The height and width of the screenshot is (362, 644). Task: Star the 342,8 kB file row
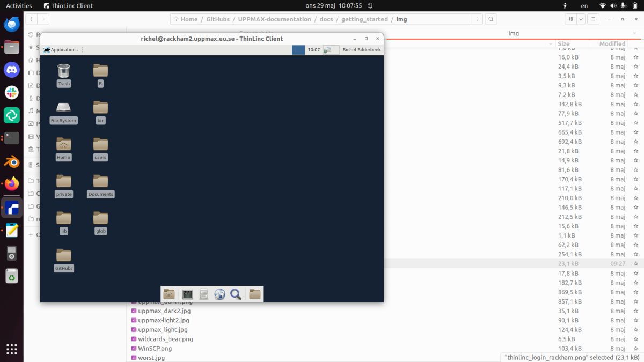635,104
